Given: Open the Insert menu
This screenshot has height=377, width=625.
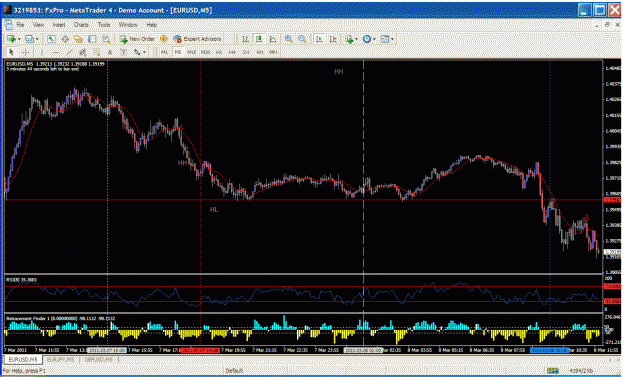Looking at the screenshot, I should 59,25.
